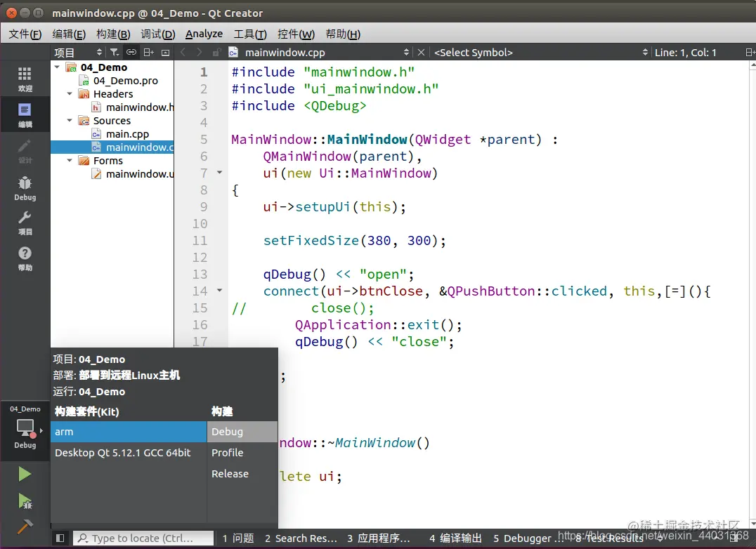Open the 控件(W) menu
The height and width of the screenshot is (549, 756).
(296, 34)
